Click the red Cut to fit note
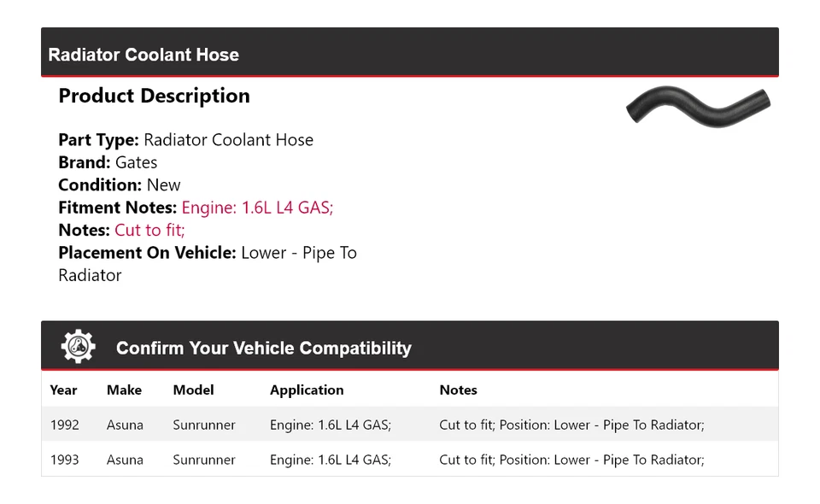The image size is (820, 504). tap(149, 230)
